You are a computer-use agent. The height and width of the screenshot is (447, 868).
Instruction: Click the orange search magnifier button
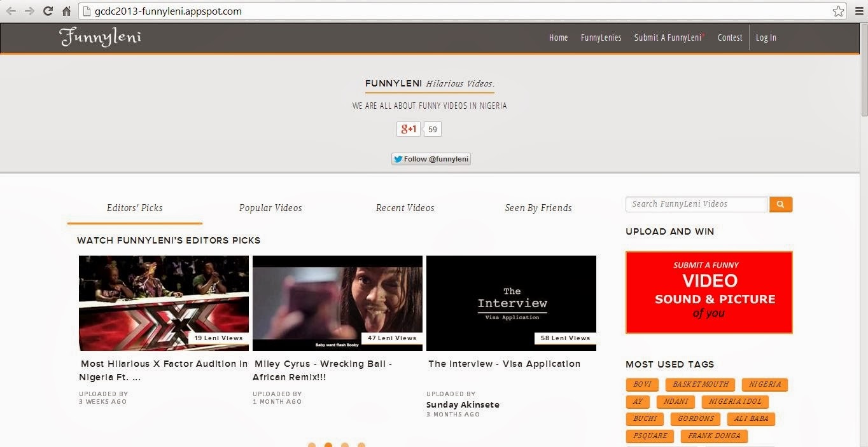click(781, 204)
